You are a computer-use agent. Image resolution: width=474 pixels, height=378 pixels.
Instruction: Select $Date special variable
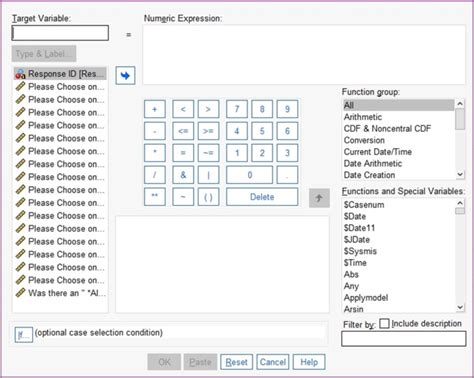pos(399,216)
